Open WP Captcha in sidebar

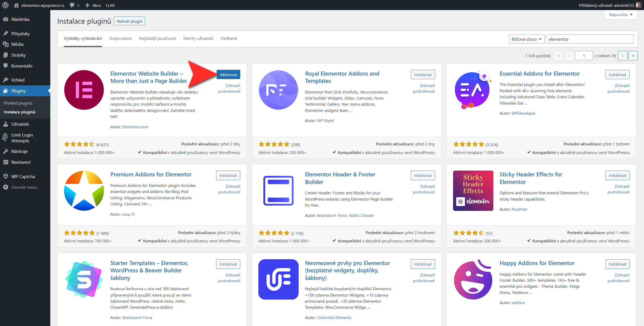23,176
